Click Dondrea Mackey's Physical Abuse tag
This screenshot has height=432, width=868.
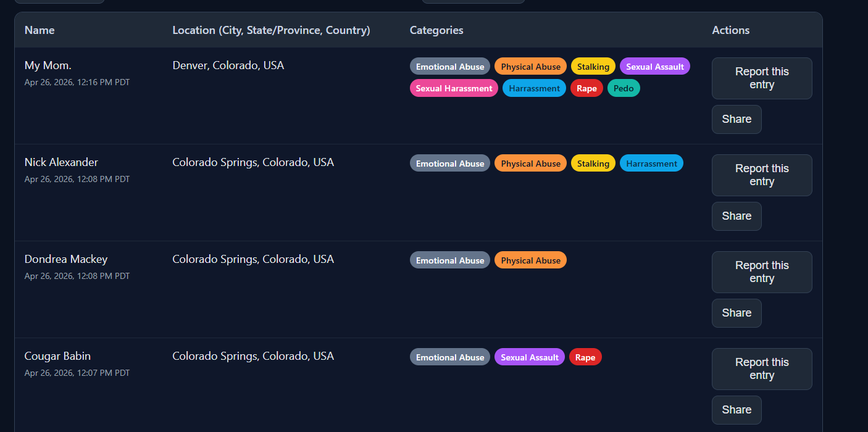(x=530, y=260)
